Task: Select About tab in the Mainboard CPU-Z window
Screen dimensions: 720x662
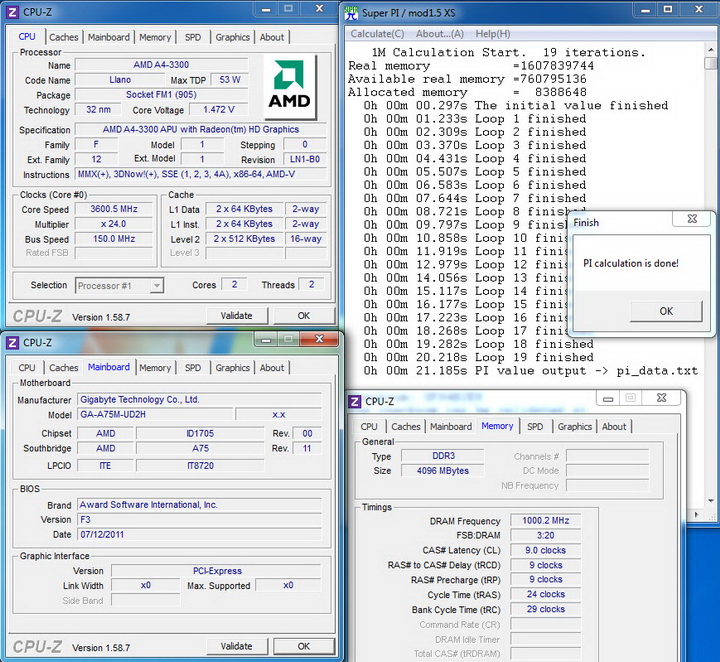Action: [x=272, y=368]
